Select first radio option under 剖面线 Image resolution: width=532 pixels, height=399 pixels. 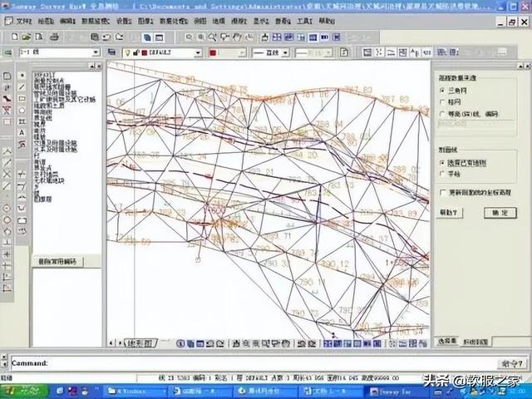[441, 163]
